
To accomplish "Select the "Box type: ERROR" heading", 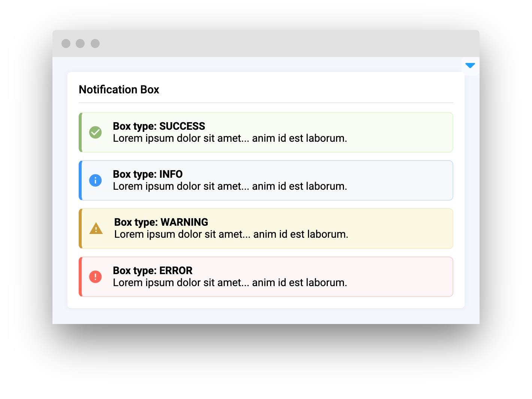I will [152, 270].
